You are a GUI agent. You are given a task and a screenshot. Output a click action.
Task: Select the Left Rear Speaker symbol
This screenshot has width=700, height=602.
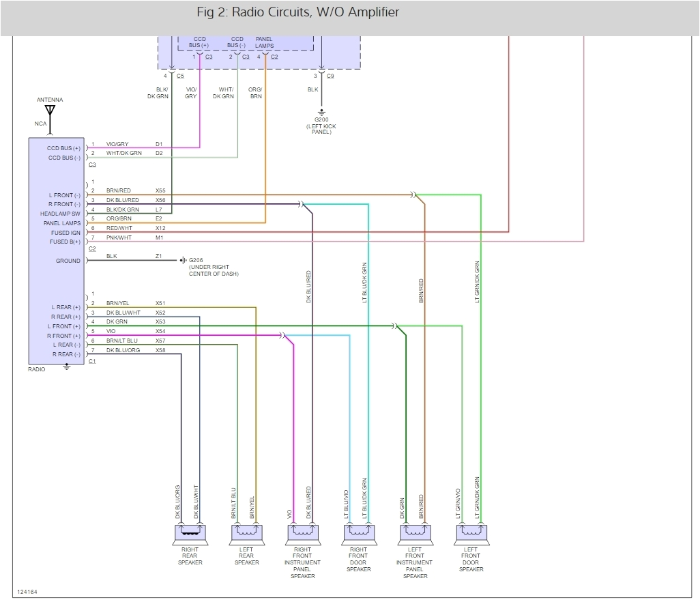point(246,533)
